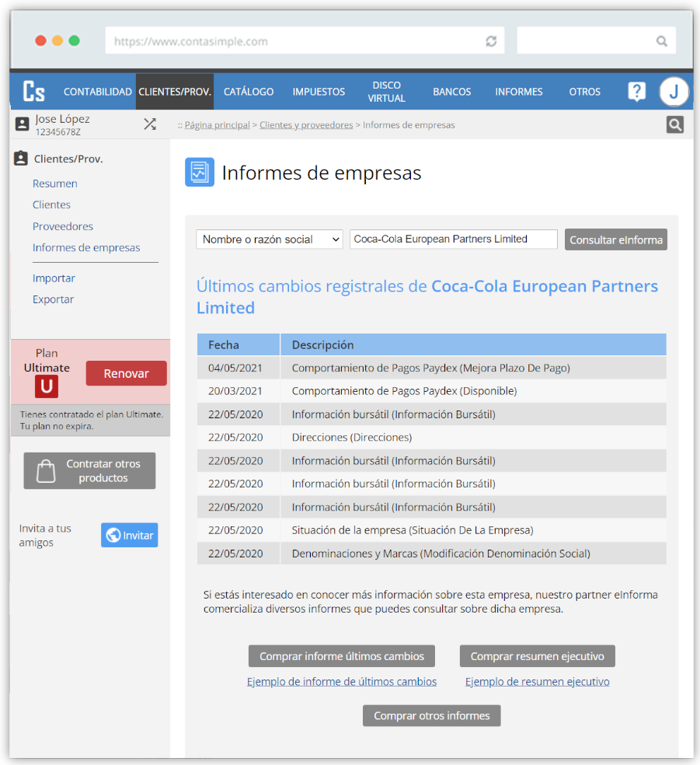The image size is (700, 765).
Task: Click the Últimos cambios registrales heading
Action: point(427,297)
